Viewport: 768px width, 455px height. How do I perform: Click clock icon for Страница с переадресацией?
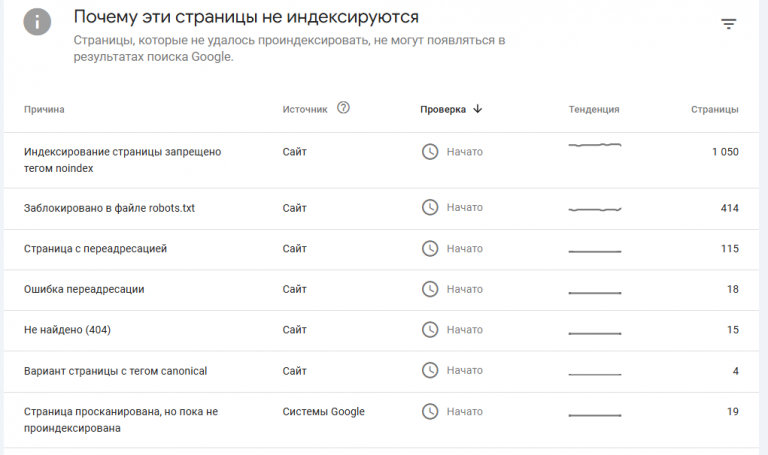pyautogui.click(x=430, y=248)
